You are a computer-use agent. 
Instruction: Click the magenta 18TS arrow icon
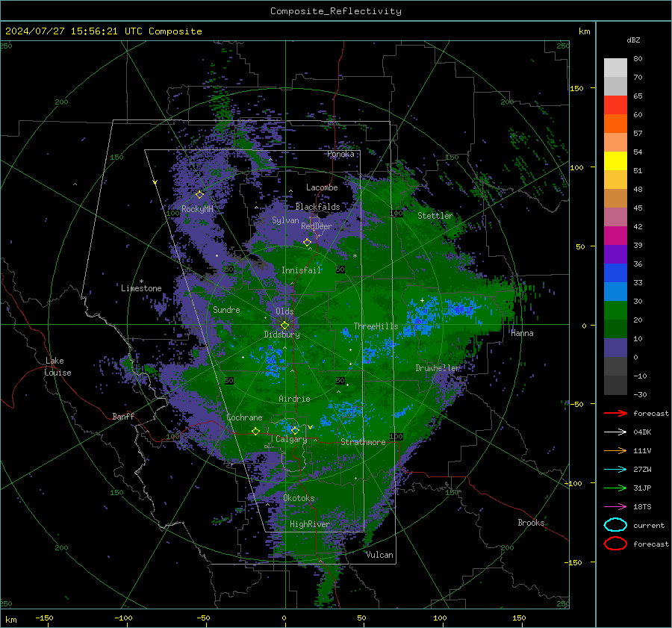[615, 507]
